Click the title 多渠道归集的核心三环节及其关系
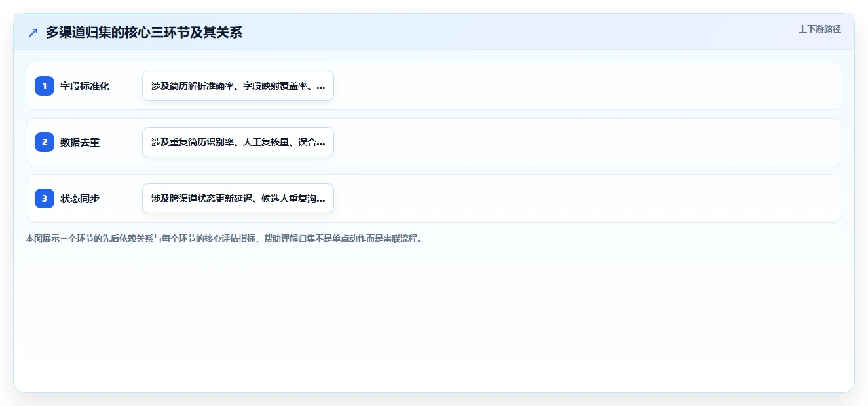Image resolution: width=868 pixels, height=406 pixels. 144,33
